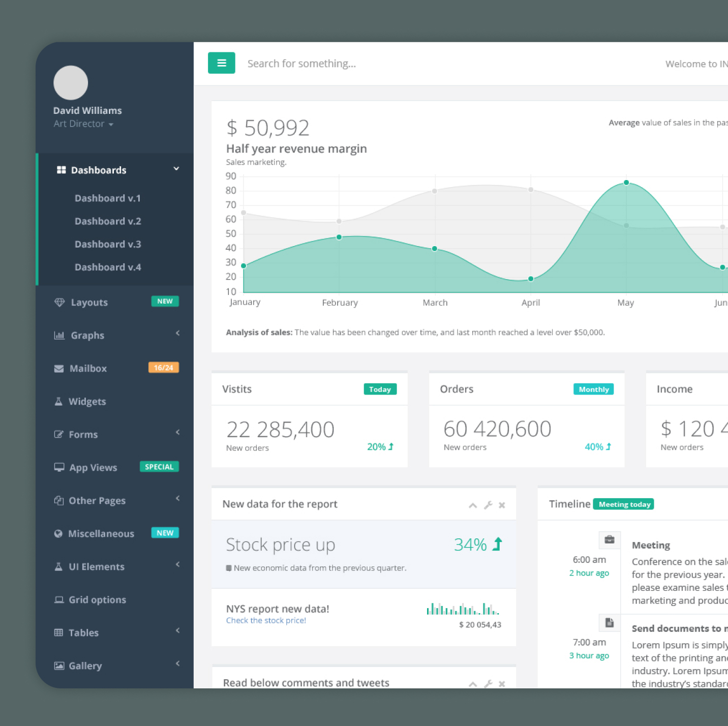The width and height of the screenshot is (728, 726).
Task: Click the Mailbox envelope icon
Action: (x=59, y=369)
